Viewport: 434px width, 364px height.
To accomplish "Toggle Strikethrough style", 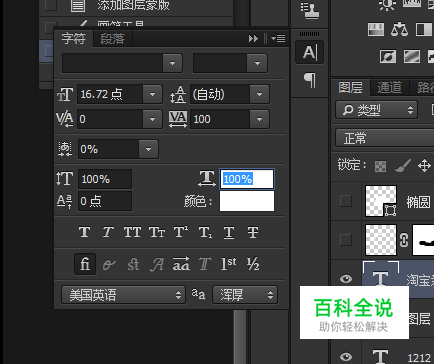I will [x=253, y=232].
